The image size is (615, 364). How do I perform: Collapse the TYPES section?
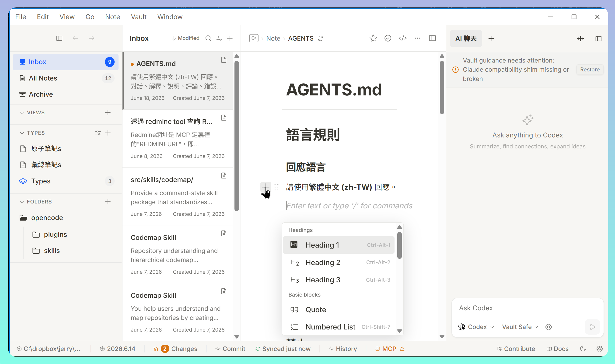pyautogui.click(x=22, y=133)
